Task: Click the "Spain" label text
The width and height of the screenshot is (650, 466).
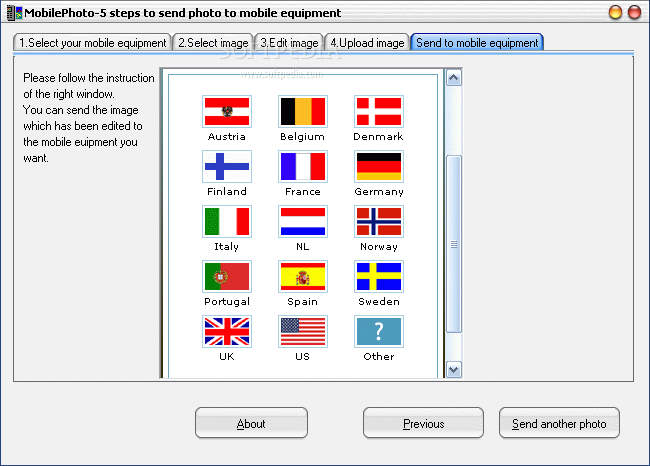Action: click(x=303, y=302)
